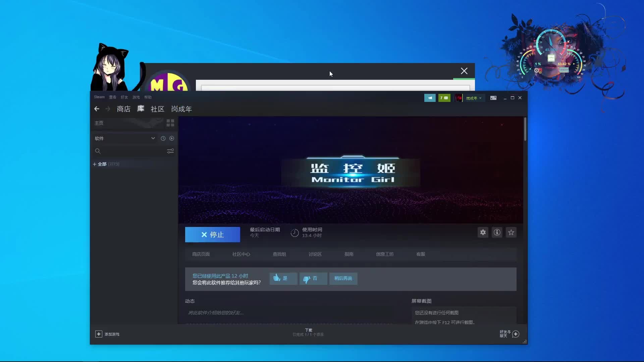Open advanced filter sliders icon

170,151
